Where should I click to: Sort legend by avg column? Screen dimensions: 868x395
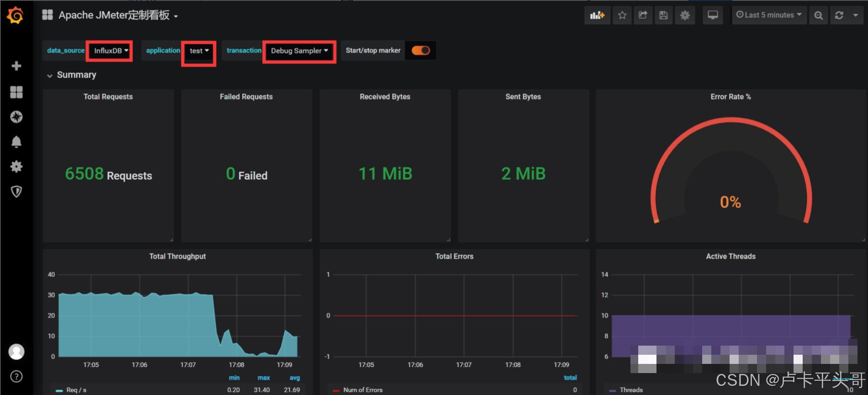coord(295,378)
